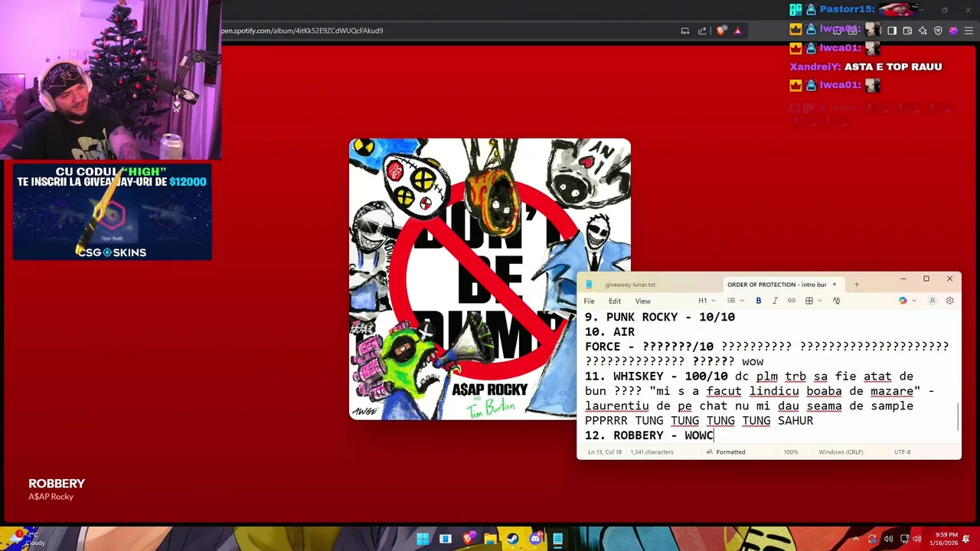980x551 pixels.
Task: Open Notepad from the taskbar
Action: point(558,539)
